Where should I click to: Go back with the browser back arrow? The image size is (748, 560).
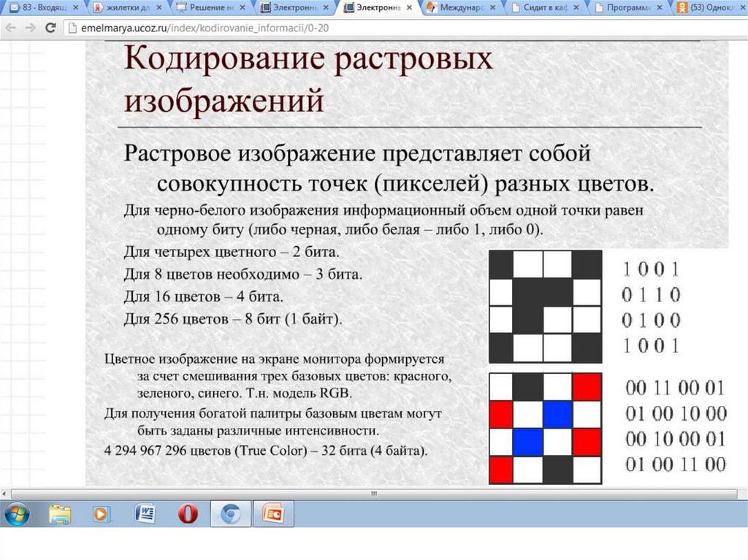(10, 28)
